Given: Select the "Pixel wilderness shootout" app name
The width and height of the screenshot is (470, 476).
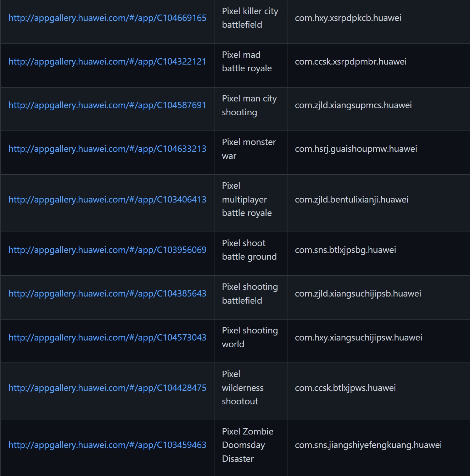Looking at the screenshot, I should coord(242,388).
